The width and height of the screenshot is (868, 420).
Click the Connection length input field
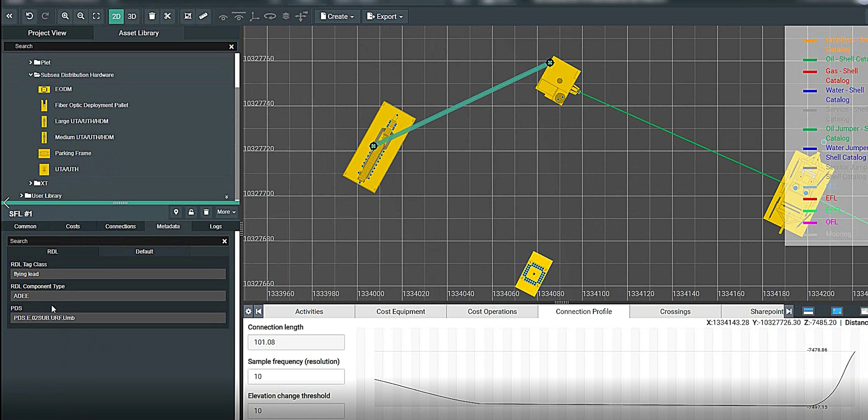click(x=296, y=342)
